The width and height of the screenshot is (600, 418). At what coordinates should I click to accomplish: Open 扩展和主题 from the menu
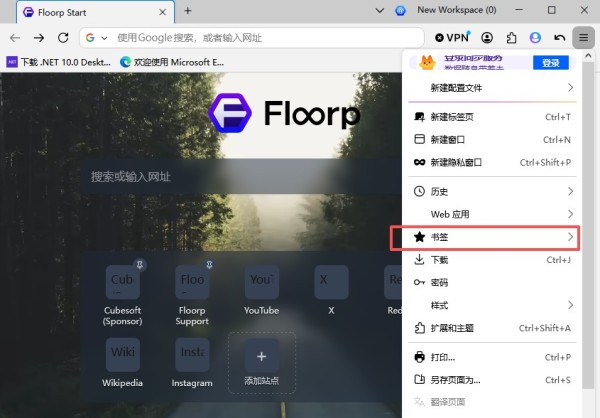tap(492, 328)
